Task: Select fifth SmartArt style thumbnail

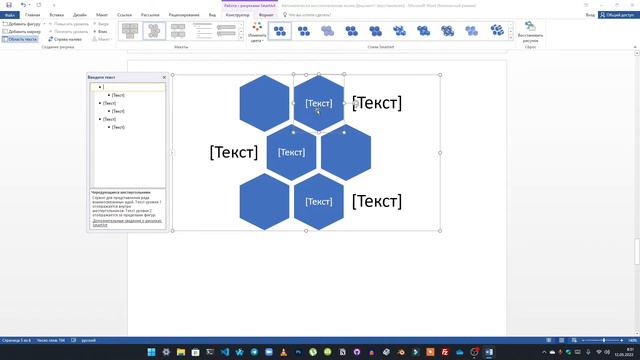Action: 376,31
